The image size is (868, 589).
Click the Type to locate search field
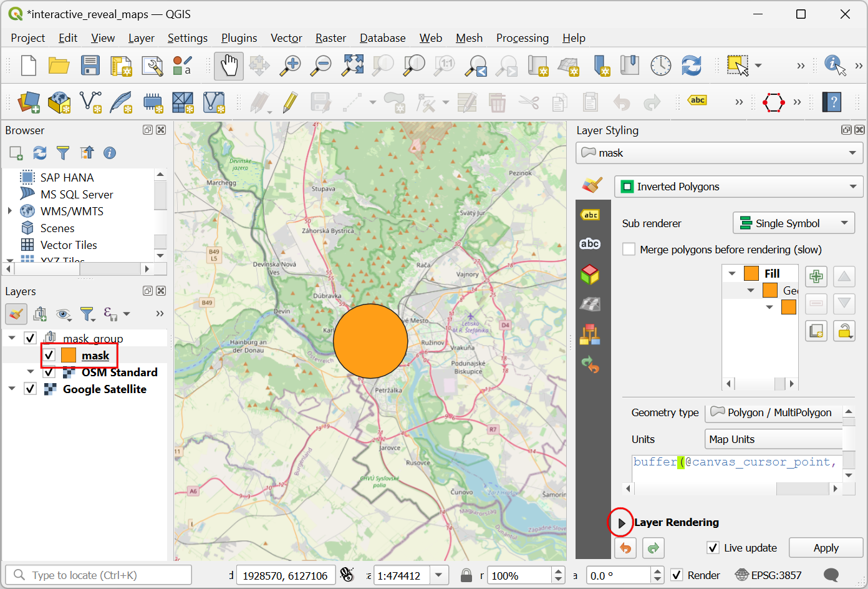click(x=100, y=575)
